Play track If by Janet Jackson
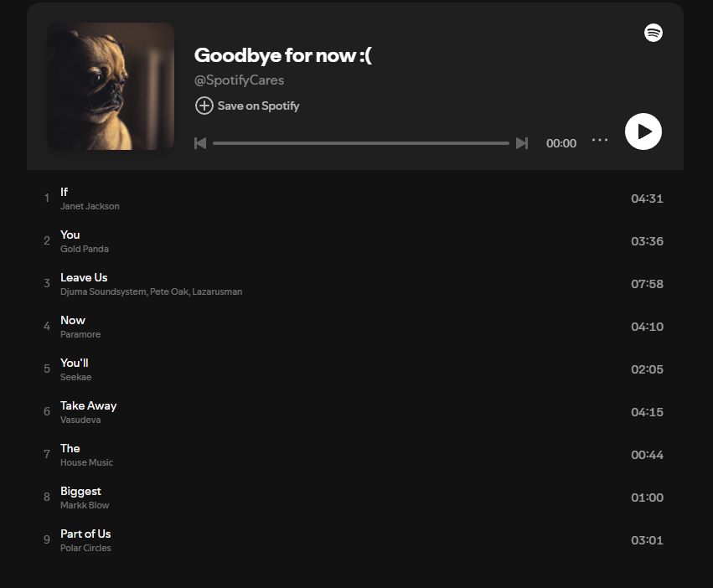This screenshot has width=713, height=588. click(65, 192)
